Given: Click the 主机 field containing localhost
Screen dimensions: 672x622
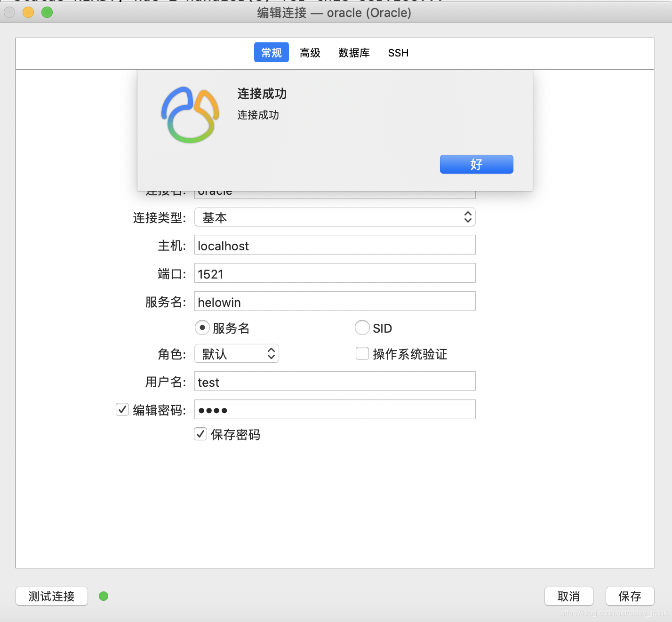Looking at the screenshot, I should coord(335,245).
